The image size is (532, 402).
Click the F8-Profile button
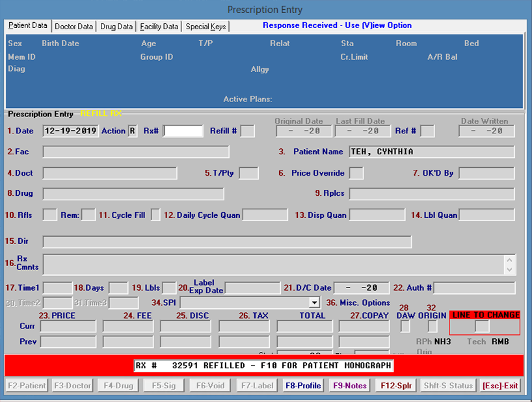point(303,386)
